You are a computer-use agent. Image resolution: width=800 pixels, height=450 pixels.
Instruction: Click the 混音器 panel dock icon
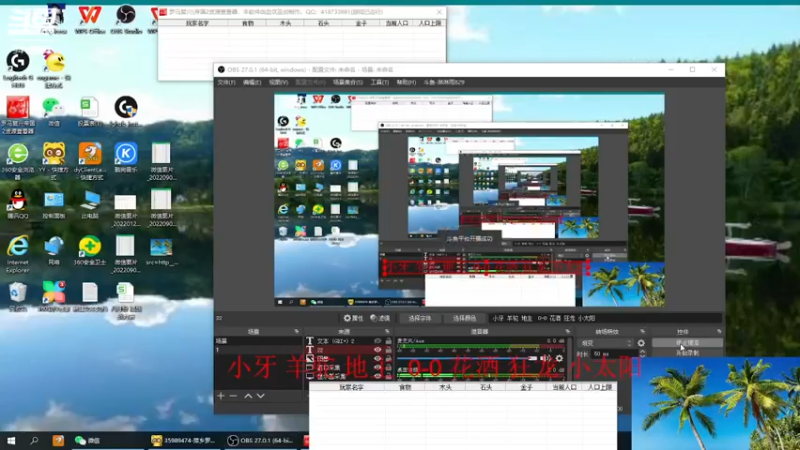click(x=567, y=332)
